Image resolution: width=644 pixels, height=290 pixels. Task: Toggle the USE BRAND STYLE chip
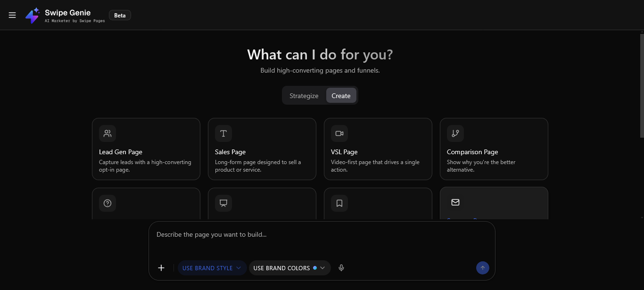coord(207,268)
